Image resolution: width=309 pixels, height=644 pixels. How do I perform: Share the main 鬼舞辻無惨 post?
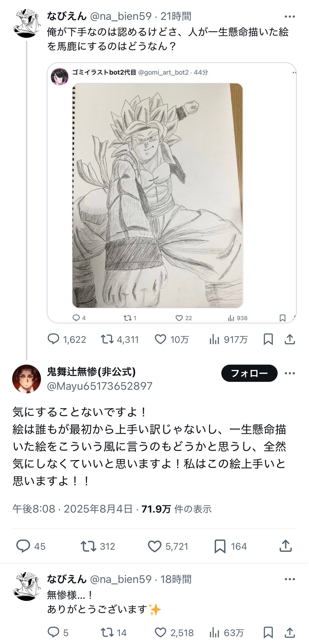tap(286, 546)
